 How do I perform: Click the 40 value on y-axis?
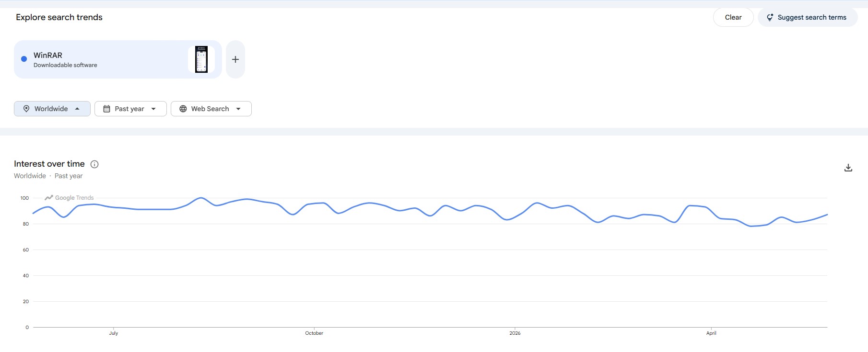(26, 275)
